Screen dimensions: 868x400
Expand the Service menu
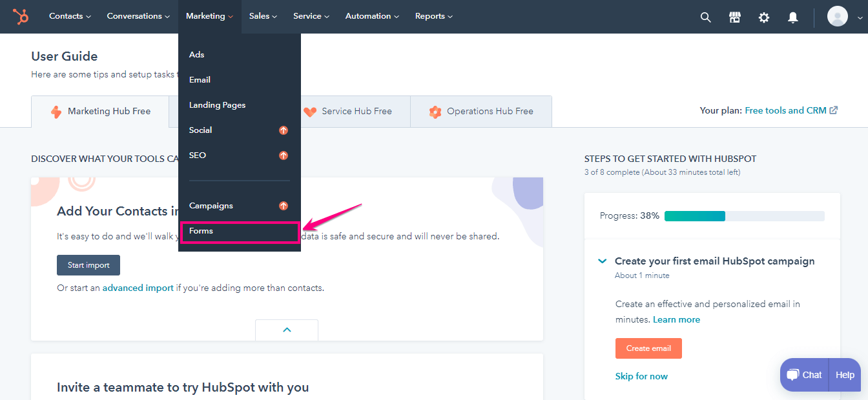point(311,16)
